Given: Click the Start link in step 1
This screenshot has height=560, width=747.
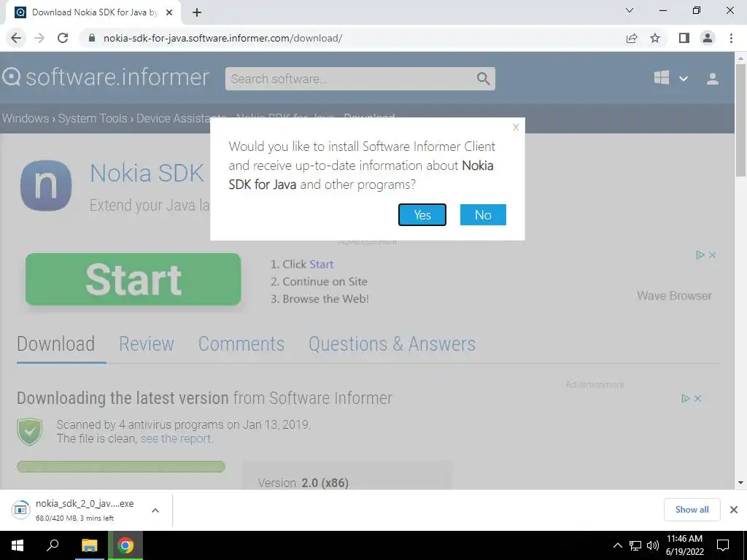Looking at the screenshot, I should [321, 264].
